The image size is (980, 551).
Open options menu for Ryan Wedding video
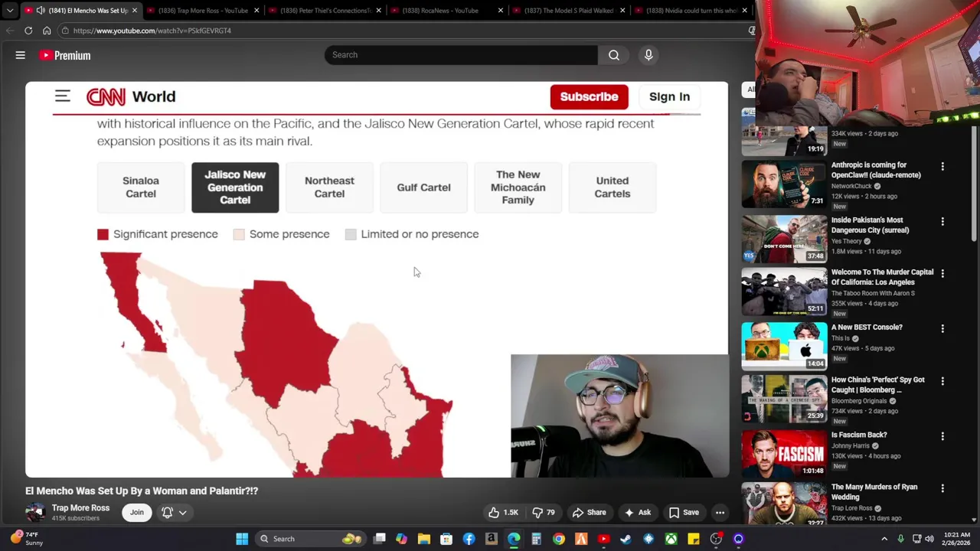click(x=942, y=488)
